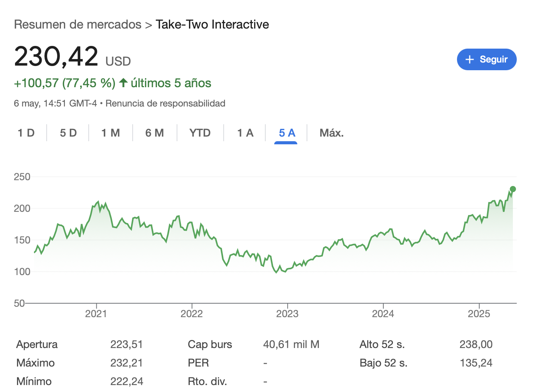Image resolution: width=553 pixels, height=392 pixels.
Task: Open Renuncia de responsabilidad disclaimer link
Action: point(165,103)
